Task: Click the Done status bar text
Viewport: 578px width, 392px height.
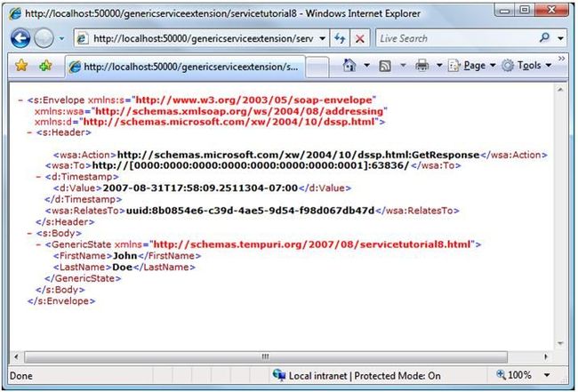Action: coord(21,376)
